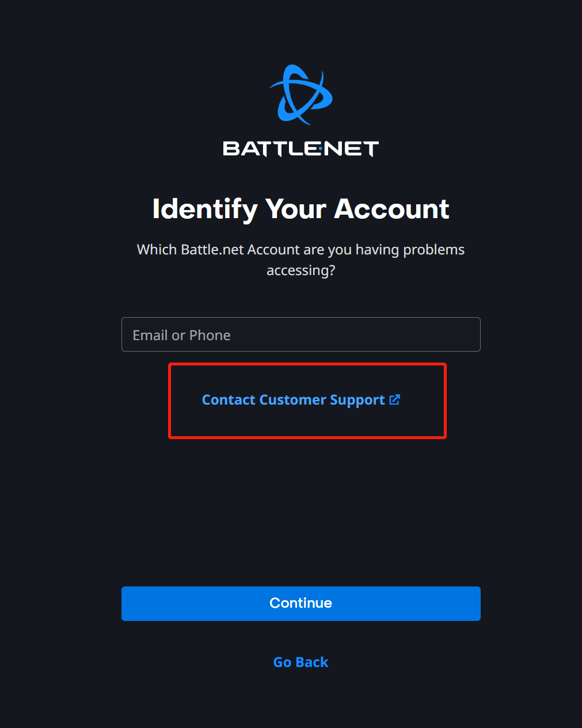
Task: Click the right end of the Email or Phone box
Action: [466, 334]
